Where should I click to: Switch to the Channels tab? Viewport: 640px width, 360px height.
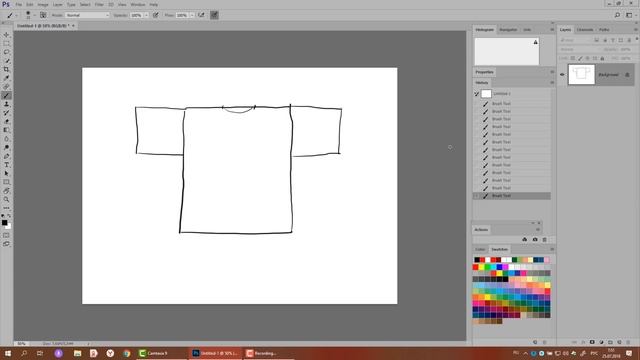584,30
